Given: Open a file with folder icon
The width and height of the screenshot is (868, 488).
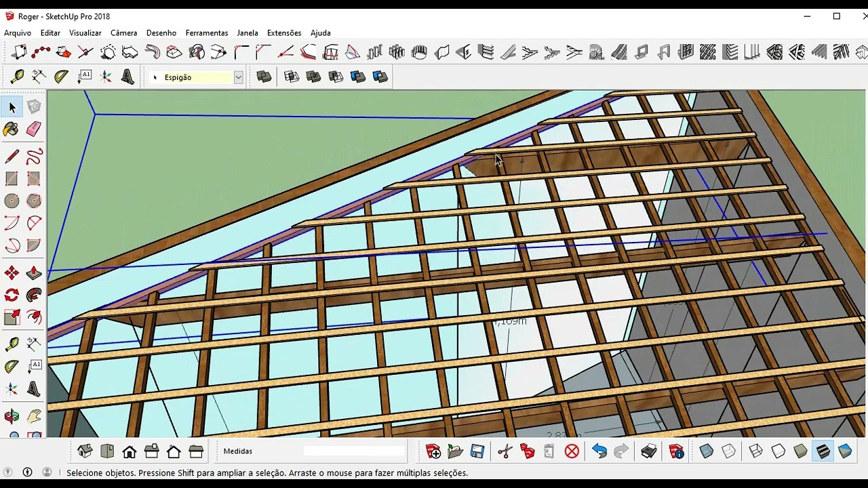Looking at the screenshot, I should (455, 451).
